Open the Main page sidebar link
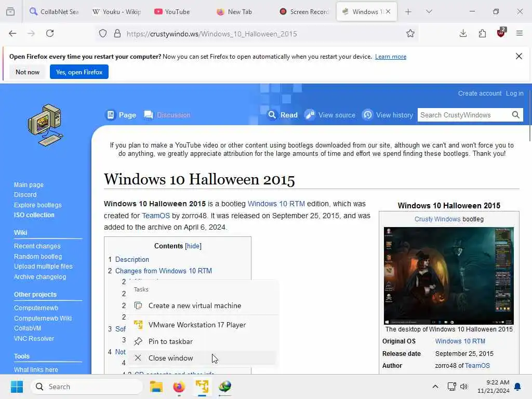 tap(29, 185)
